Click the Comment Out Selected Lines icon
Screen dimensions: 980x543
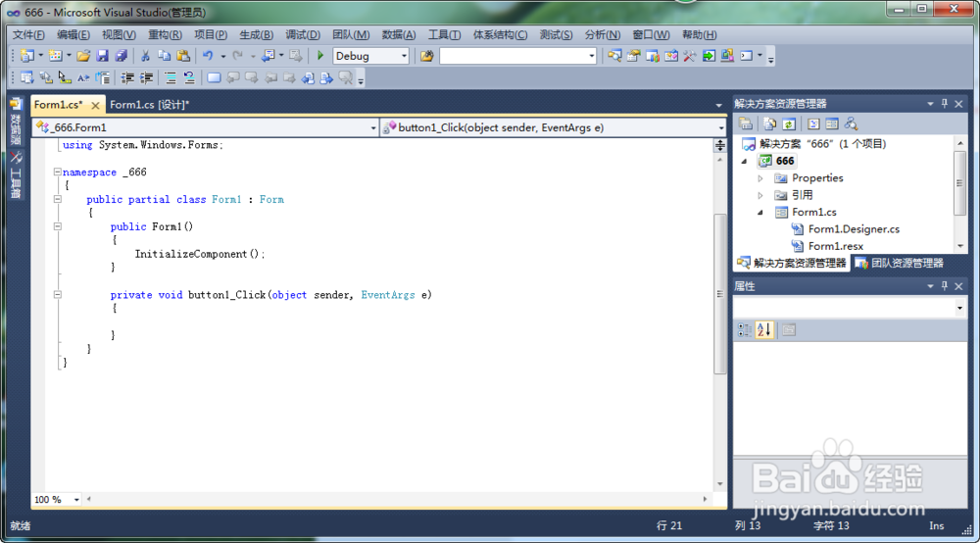tap(170, 77)
